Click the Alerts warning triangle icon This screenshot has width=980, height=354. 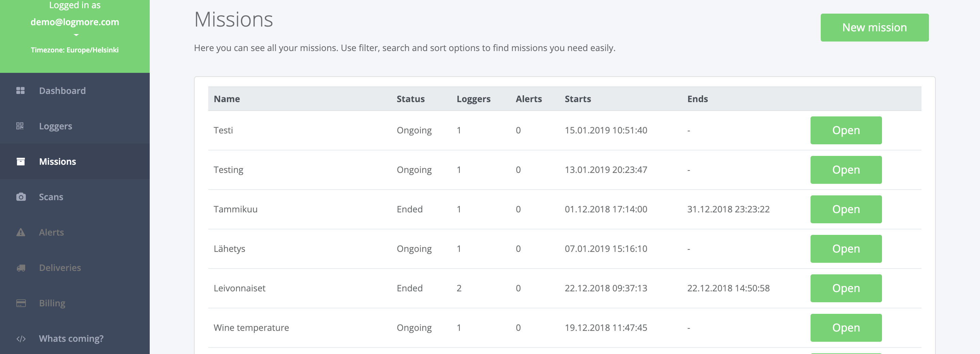[20, 232]
